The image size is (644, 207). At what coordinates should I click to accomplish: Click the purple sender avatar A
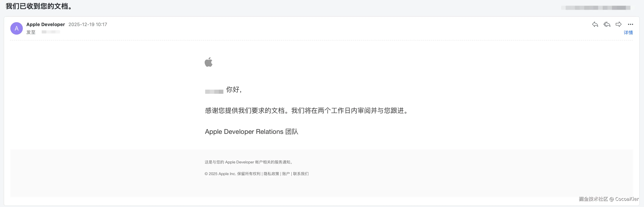point(17,28)
